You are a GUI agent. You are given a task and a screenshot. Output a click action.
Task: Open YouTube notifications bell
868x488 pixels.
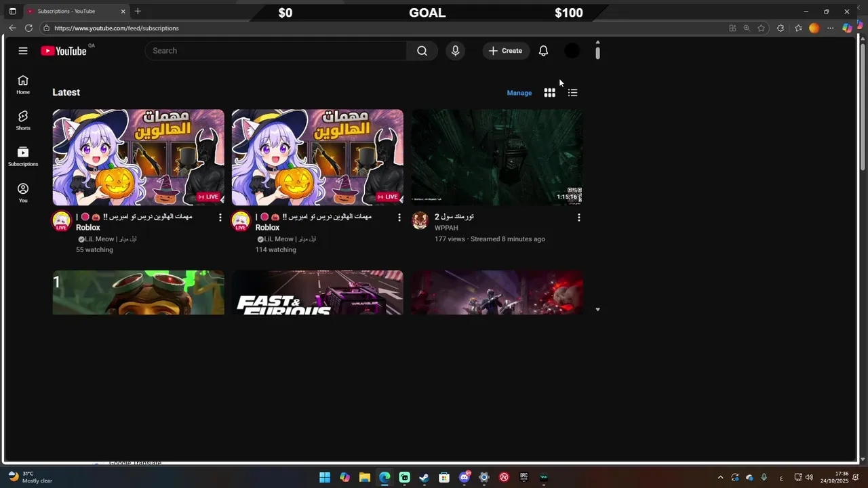pos(543,51)
